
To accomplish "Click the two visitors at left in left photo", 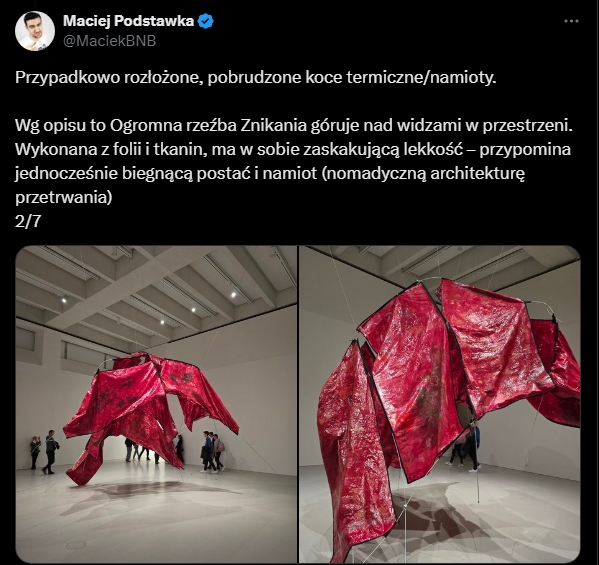I will pos(44,452).
